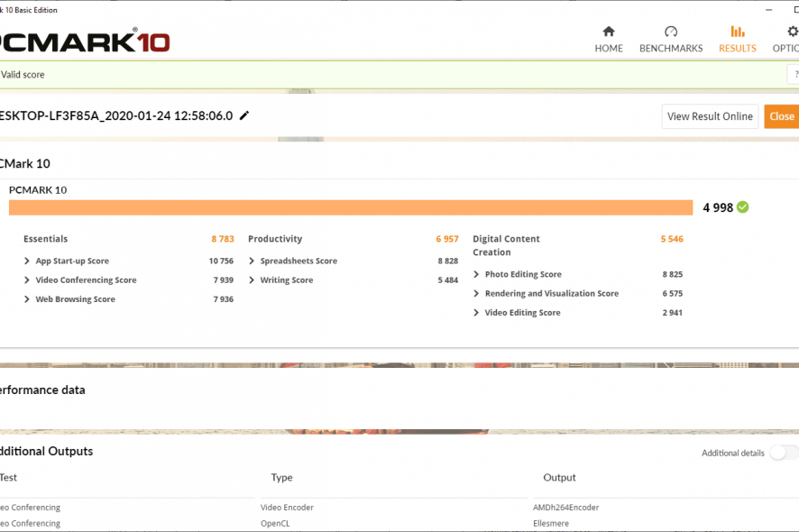
Task: Open the Options gear icon
Action: click(793, 32)
